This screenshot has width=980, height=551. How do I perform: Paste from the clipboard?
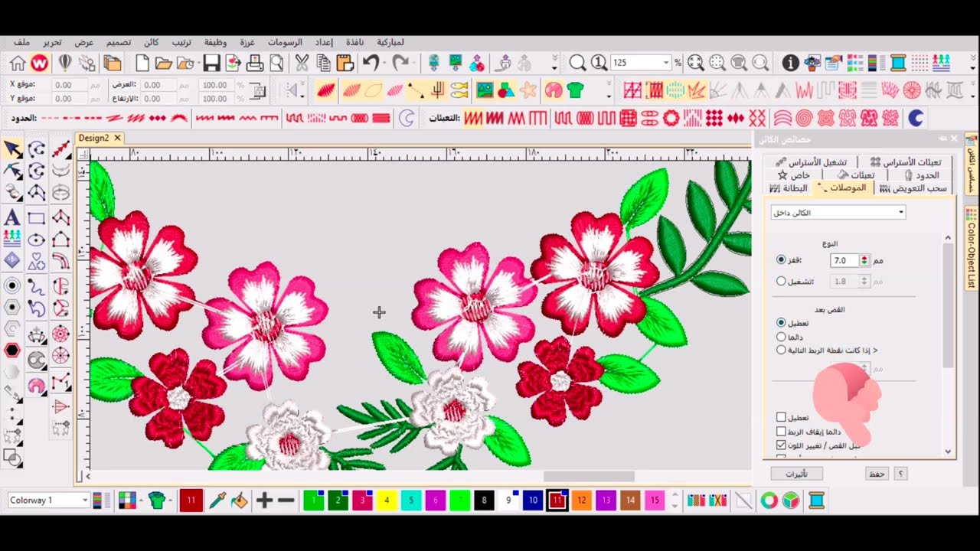tap(345, 63)
